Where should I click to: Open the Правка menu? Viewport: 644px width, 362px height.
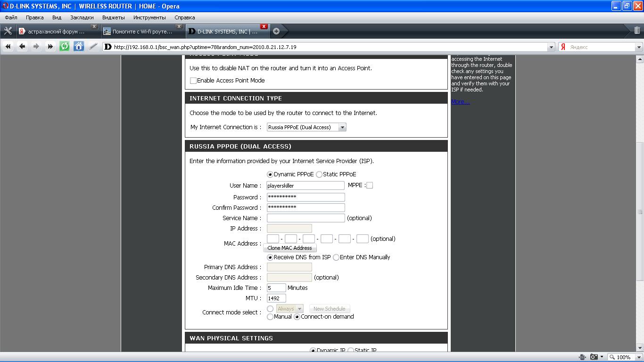click(35, 17)
